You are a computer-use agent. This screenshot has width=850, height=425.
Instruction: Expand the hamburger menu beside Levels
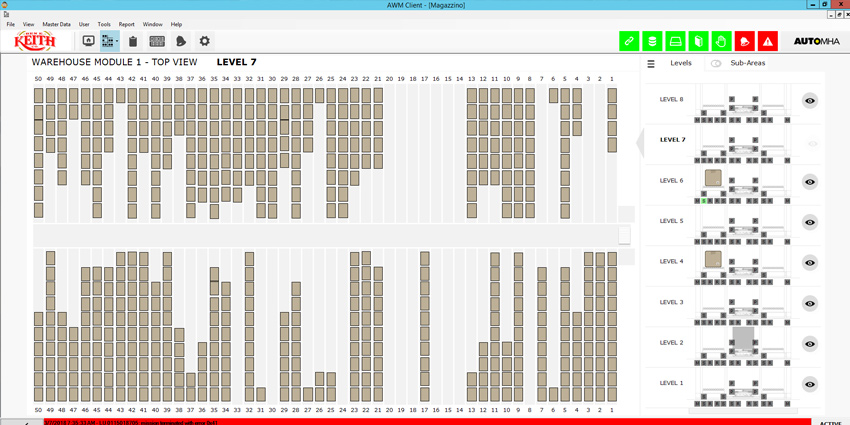pos(651,64)
